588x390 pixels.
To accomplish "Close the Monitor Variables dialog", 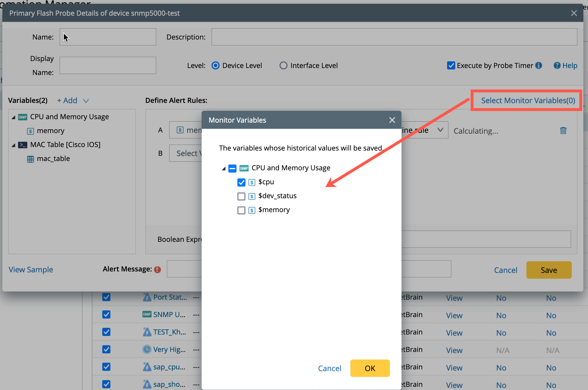I will click(x=392, y=120).
